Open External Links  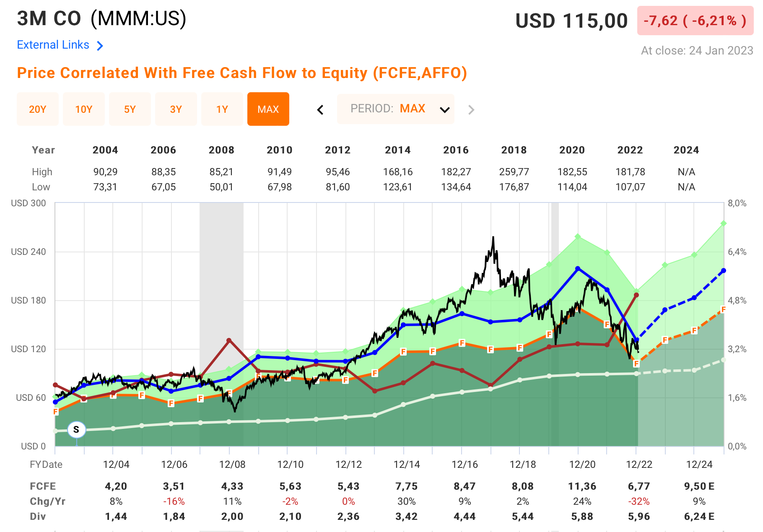point(53,45)
